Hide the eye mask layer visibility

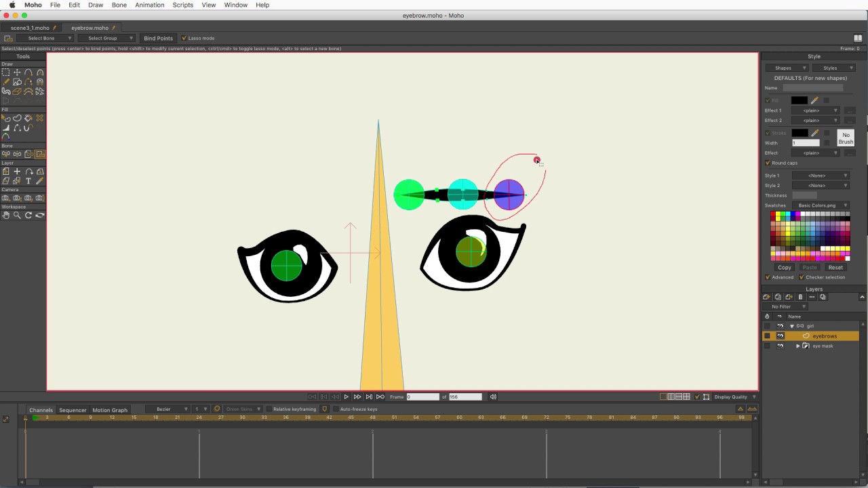pyautogui.click(x=780, y=346)
